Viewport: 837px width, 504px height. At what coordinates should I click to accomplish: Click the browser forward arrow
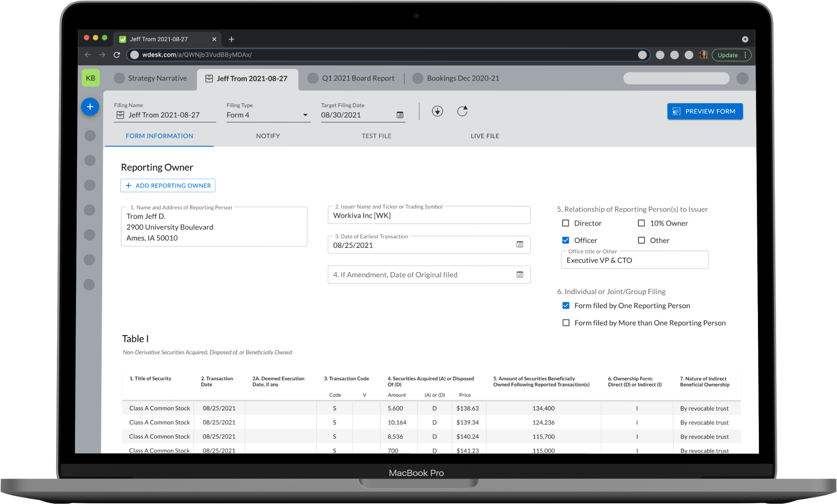coord(102,55)
